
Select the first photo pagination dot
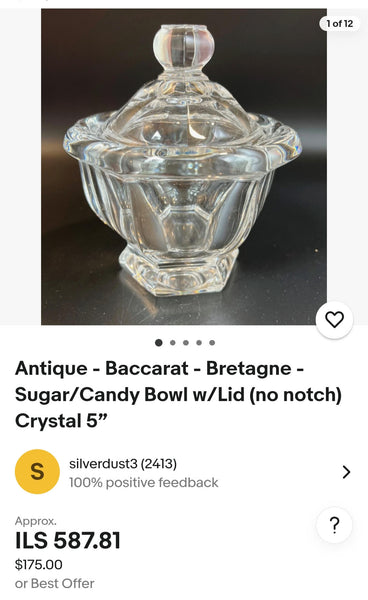[159, 342]
